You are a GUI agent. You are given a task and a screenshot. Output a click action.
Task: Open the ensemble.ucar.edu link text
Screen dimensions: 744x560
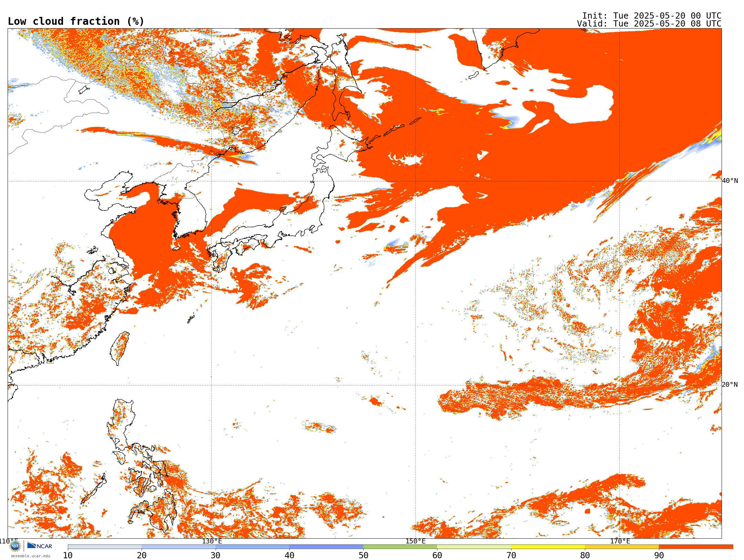(31, 556)
